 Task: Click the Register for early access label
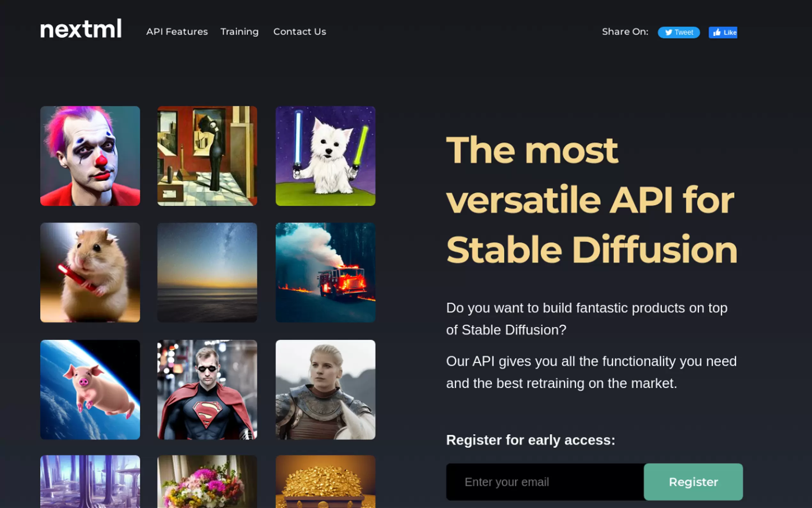531,440
